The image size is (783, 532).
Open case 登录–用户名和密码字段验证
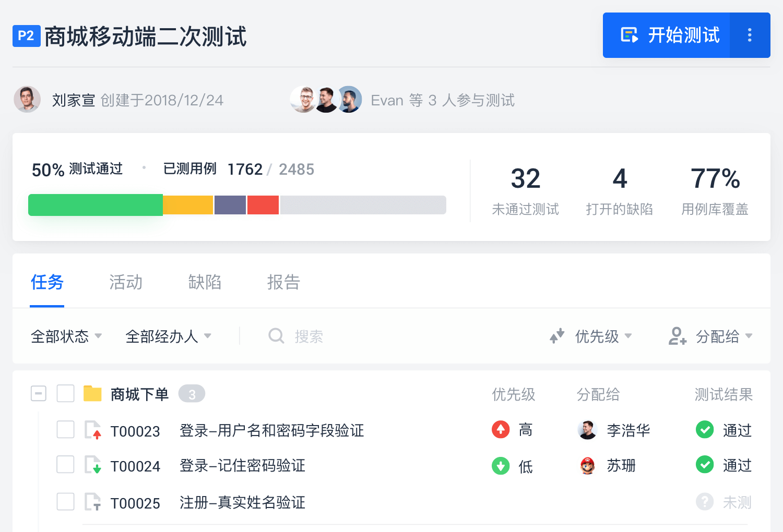click(x=272, y=430)
